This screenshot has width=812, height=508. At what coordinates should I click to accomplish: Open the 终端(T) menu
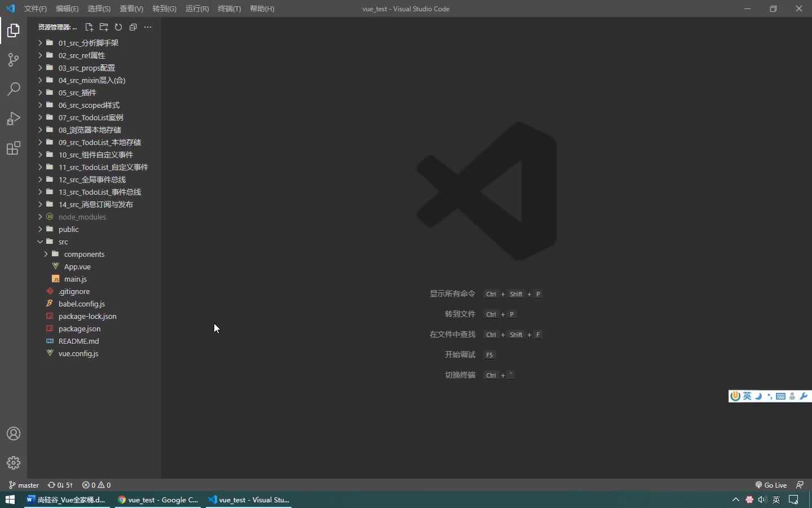[x=229, y=8]
